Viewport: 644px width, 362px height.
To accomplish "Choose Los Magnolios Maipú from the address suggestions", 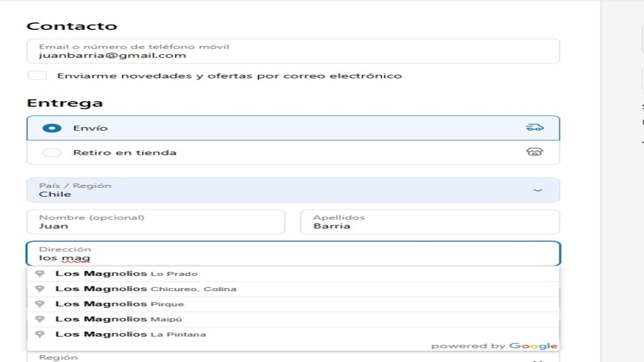I will (x=119, y=319).
